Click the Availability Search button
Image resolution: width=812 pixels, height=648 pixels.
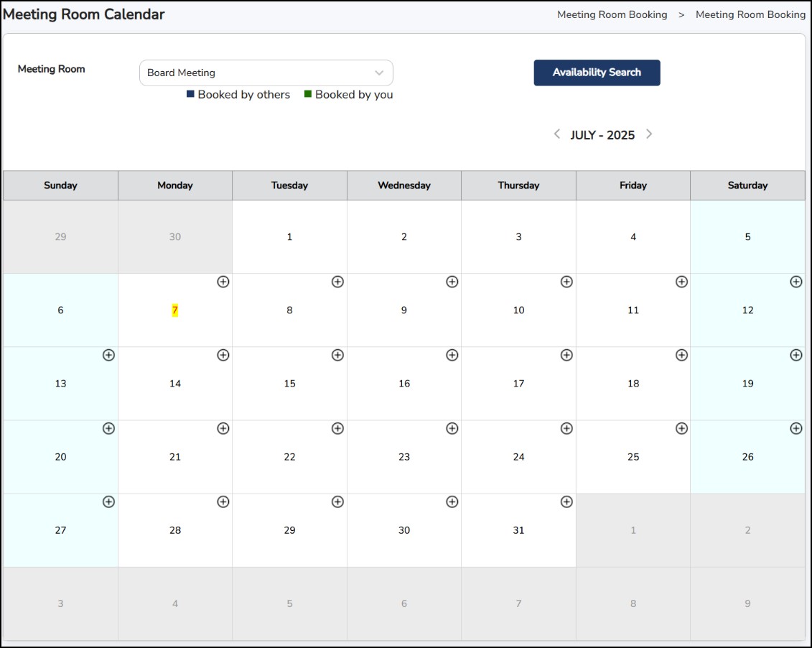coord(597,73)
